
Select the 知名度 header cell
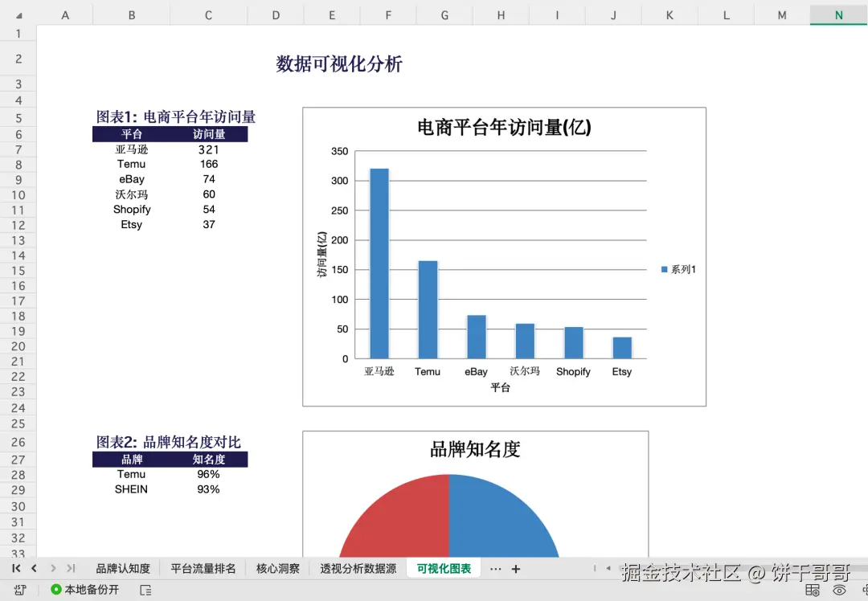point(209,460)
